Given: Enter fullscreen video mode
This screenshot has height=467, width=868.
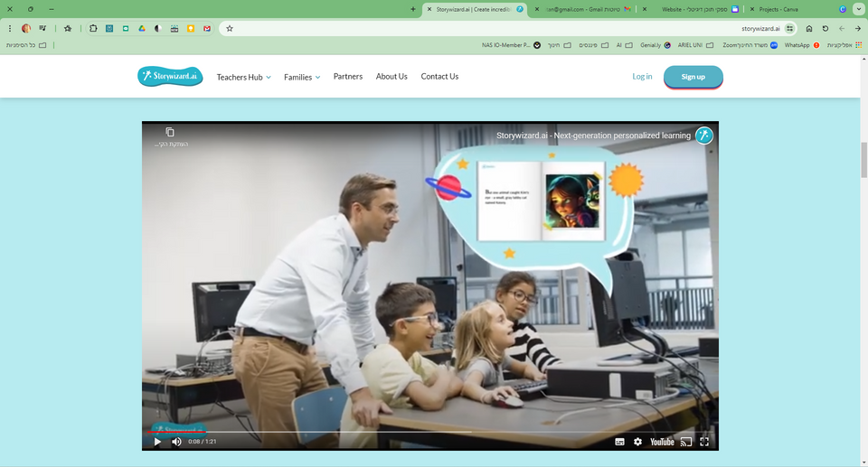Looking at the screenshot, I should [704, 442].
